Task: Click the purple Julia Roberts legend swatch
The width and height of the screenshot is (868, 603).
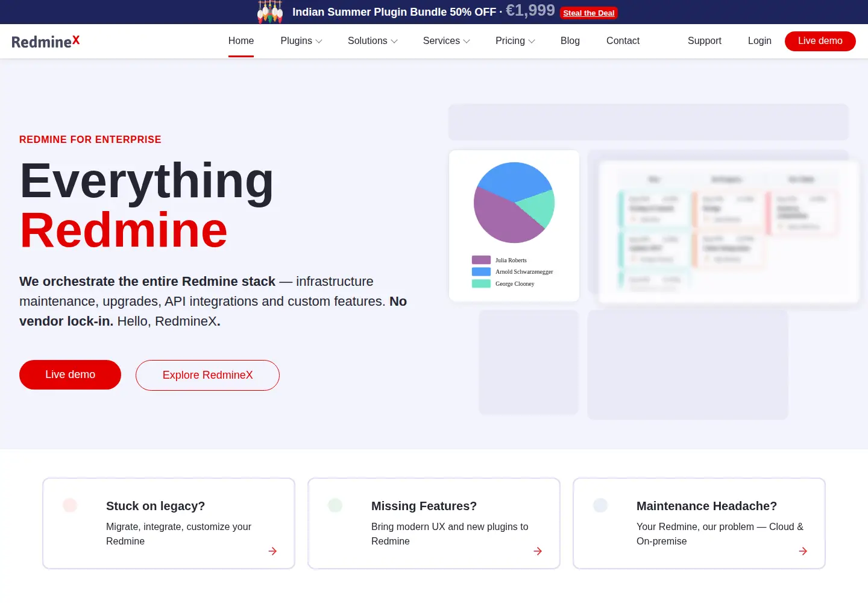Action: coord(481,260)
